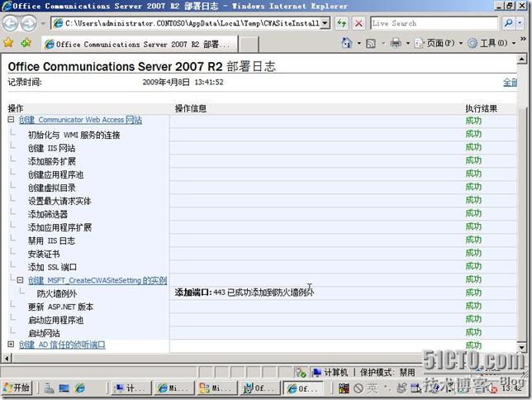Click the Add to Favorites icon

click(26, 43)
